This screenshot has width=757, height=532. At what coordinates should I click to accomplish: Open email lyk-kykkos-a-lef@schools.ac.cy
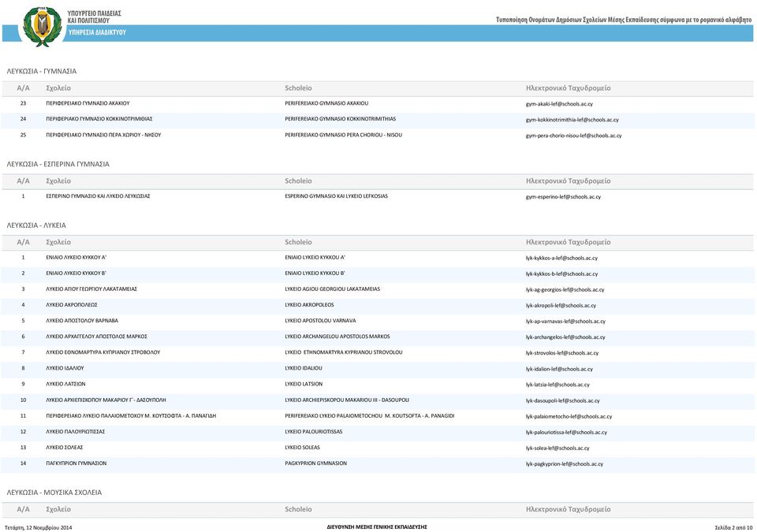click(x=561, y=259)
